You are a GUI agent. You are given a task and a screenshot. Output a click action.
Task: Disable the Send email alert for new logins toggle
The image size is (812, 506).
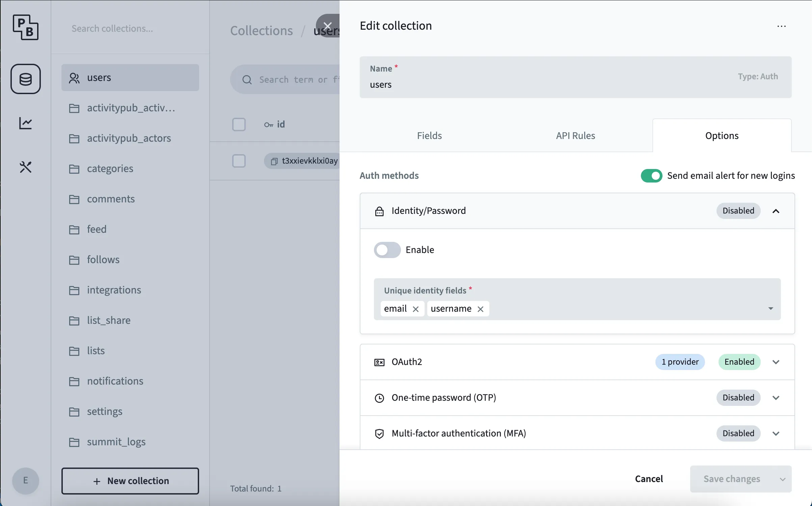(651, 175)
